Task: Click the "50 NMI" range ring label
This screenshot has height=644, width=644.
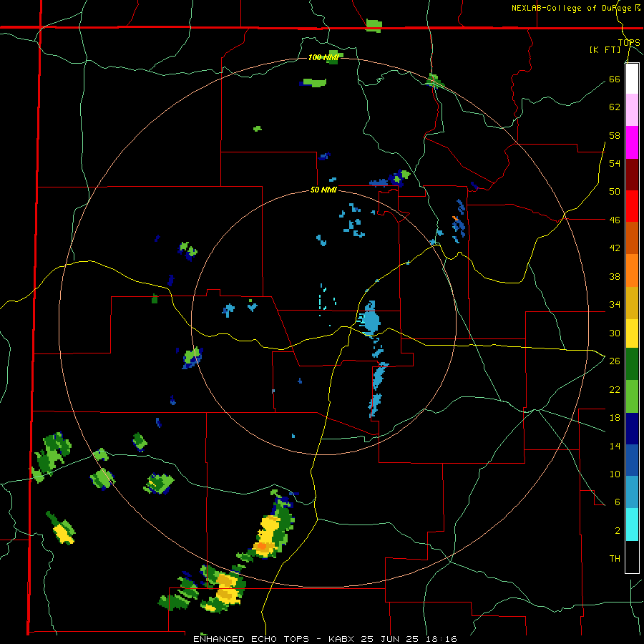Action: tap(323, 190)
